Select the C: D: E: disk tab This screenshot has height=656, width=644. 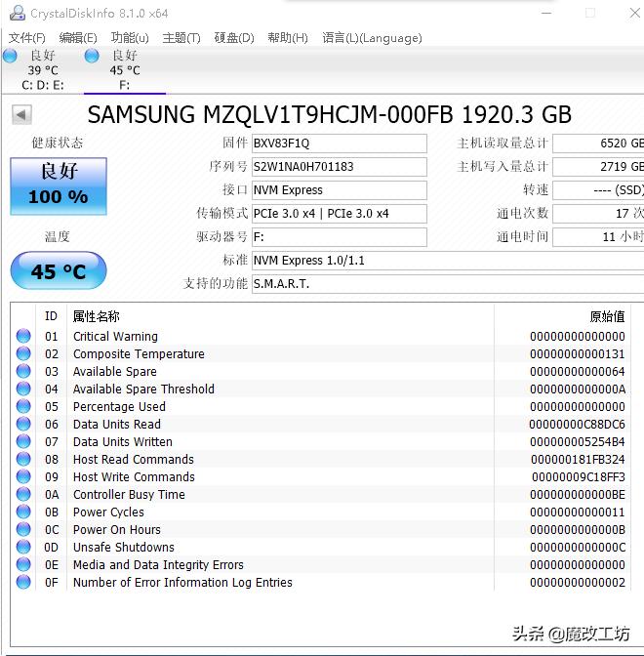pos(43,70)
